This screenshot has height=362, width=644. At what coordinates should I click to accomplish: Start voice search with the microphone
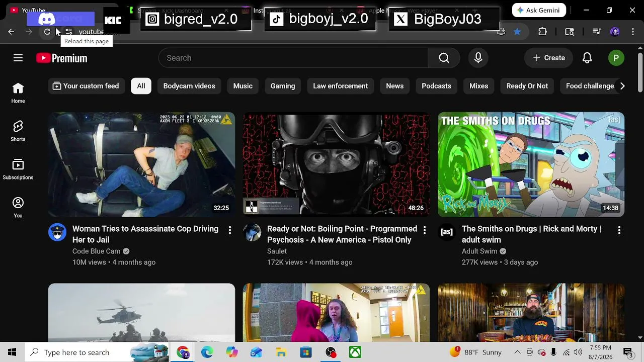tap(478, 58)
